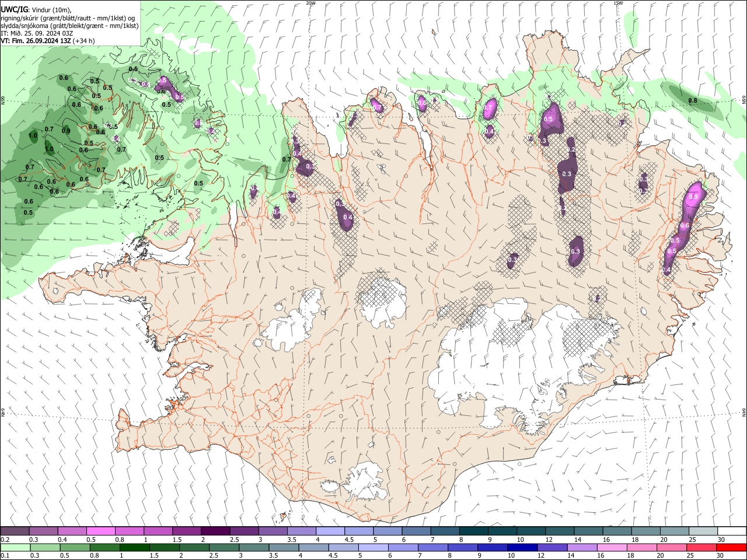Click the "VT: Fim. 26.09.2024 13Z" valid time text
This screenshot has height=560, width=747.
coord(36,41)
